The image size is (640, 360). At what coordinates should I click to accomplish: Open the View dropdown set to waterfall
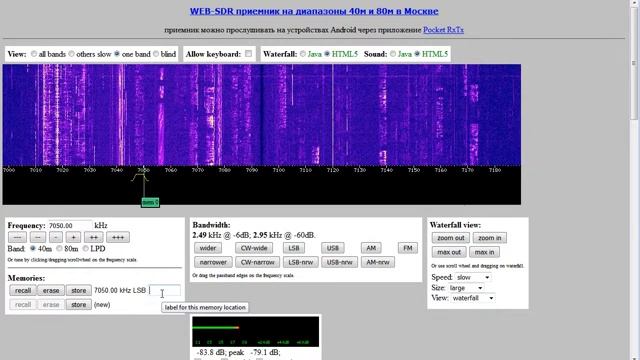473,298
